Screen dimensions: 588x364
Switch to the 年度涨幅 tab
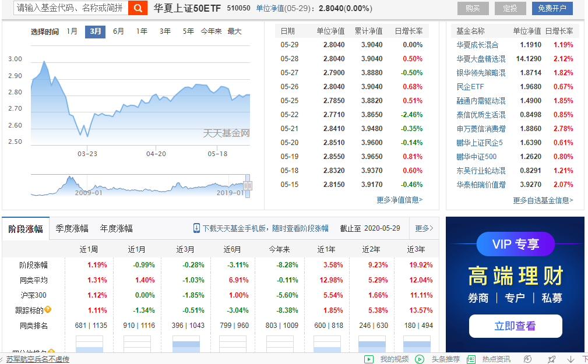(x=116, y=229)
